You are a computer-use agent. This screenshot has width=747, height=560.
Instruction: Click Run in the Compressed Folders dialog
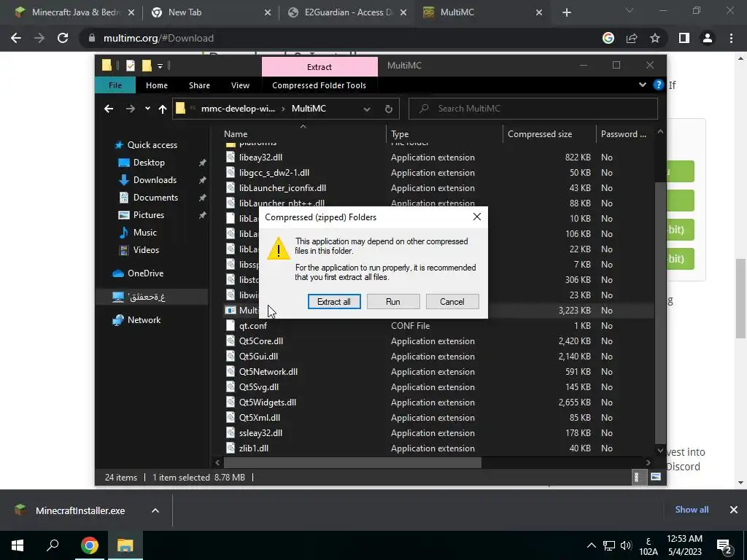[x=393, y=301]
